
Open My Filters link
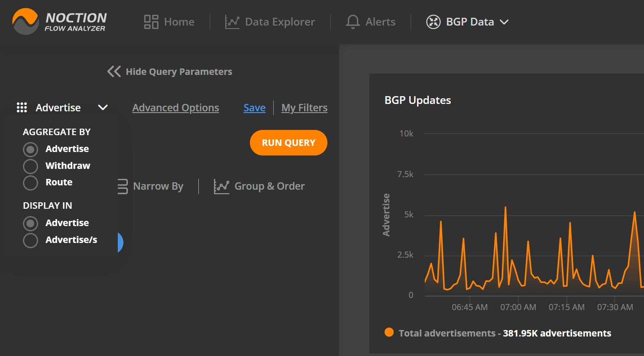(304, 108)
